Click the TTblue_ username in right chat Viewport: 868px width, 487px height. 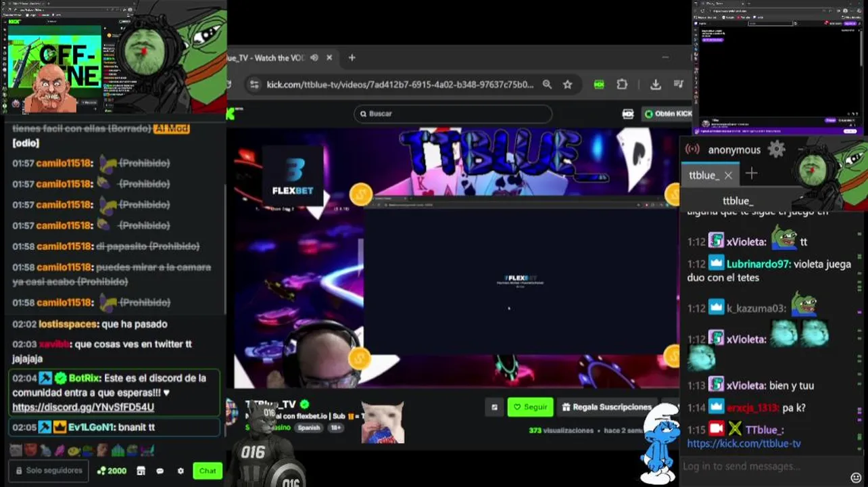tap(765, 430)
